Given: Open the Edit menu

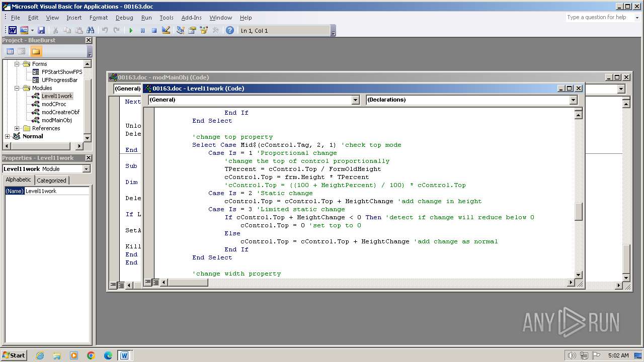Looking at the screenshot, I should pyautogui.click(x=33, y=18).
